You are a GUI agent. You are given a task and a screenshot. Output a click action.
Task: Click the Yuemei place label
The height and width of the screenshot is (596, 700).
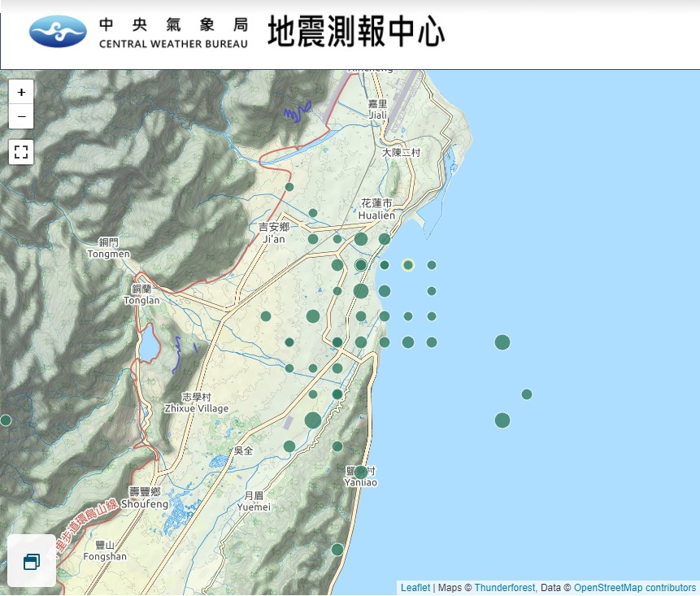254,502
